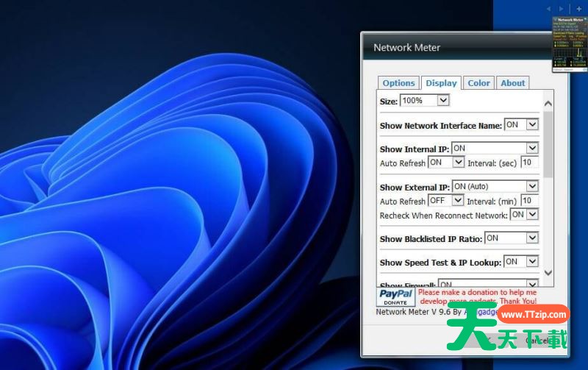Screen dimensions: 588x370
Task: Switch to the Options tab
Action: (398, 83)
